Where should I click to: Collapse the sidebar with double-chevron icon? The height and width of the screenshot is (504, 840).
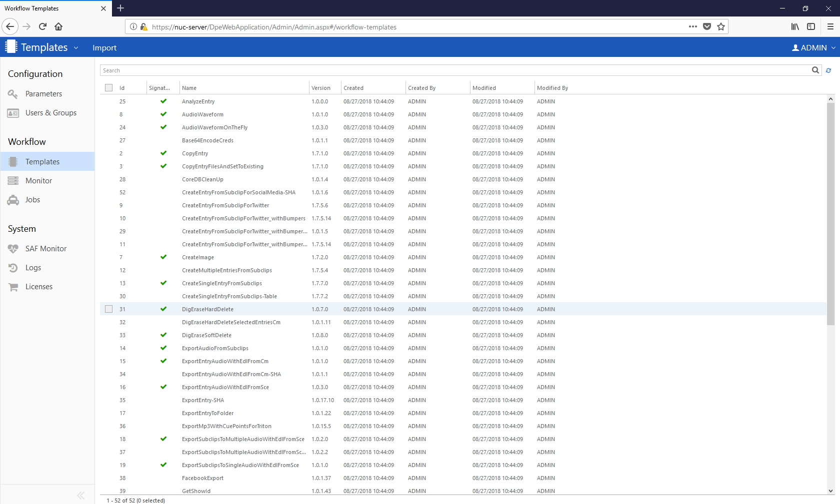click(x=80, y=496)
